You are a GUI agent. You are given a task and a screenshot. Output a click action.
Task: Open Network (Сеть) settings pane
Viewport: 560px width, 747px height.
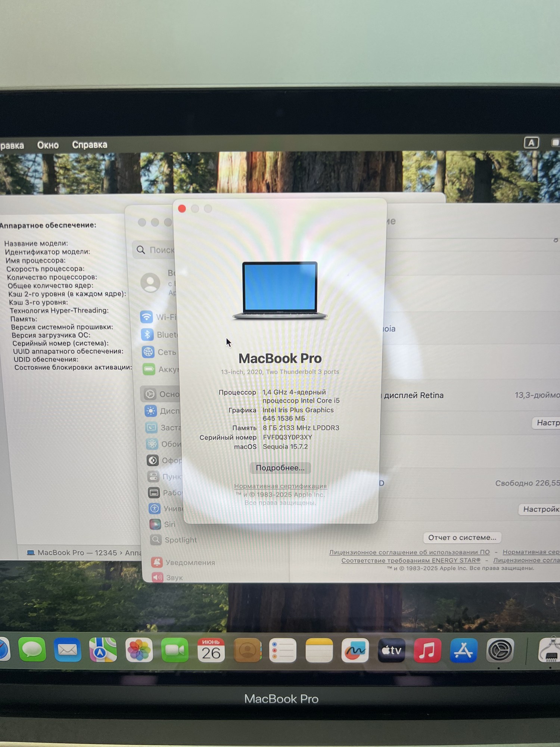tap(160, 352)
